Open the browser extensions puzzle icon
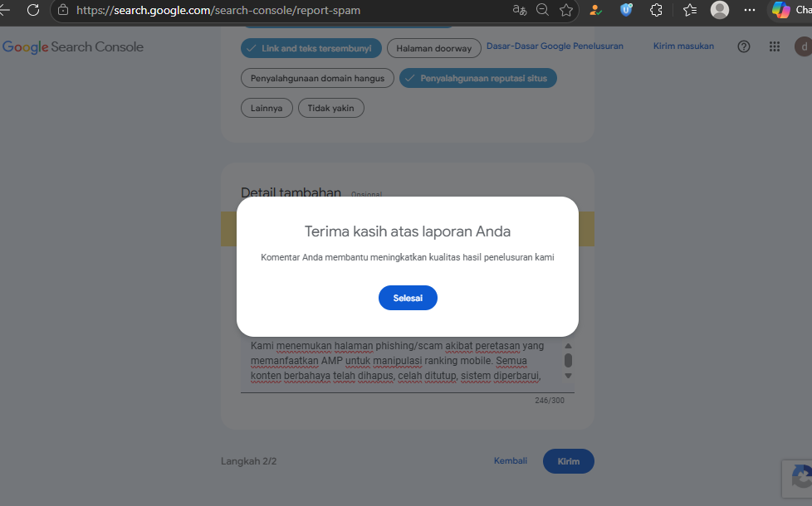812x506 pixels. point(656,10)
